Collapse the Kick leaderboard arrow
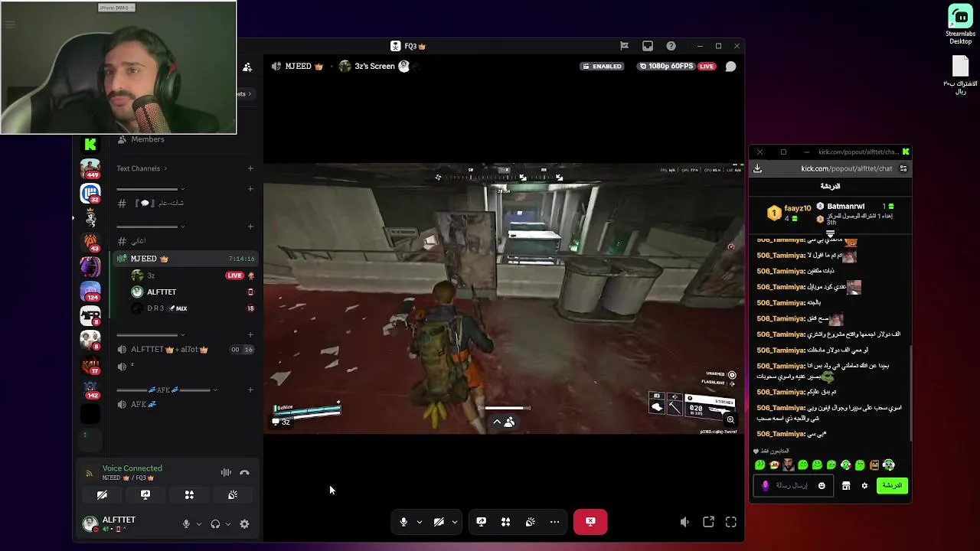 point(830,234)
